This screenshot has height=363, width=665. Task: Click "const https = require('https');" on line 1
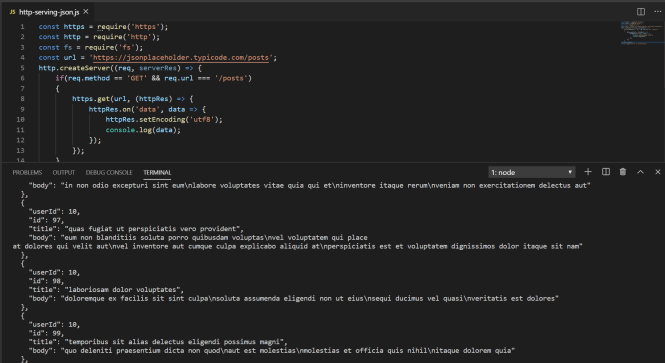point(103,27)
